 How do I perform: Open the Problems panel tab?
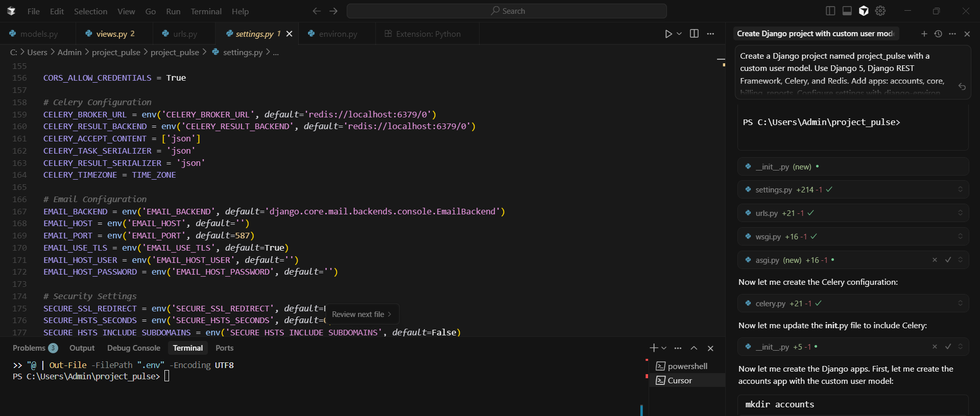(35, 348)
